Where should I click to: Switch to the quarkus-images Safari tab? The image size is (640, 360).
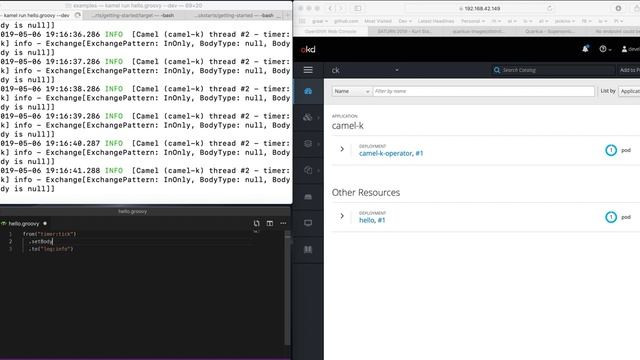tap(478, 31)
